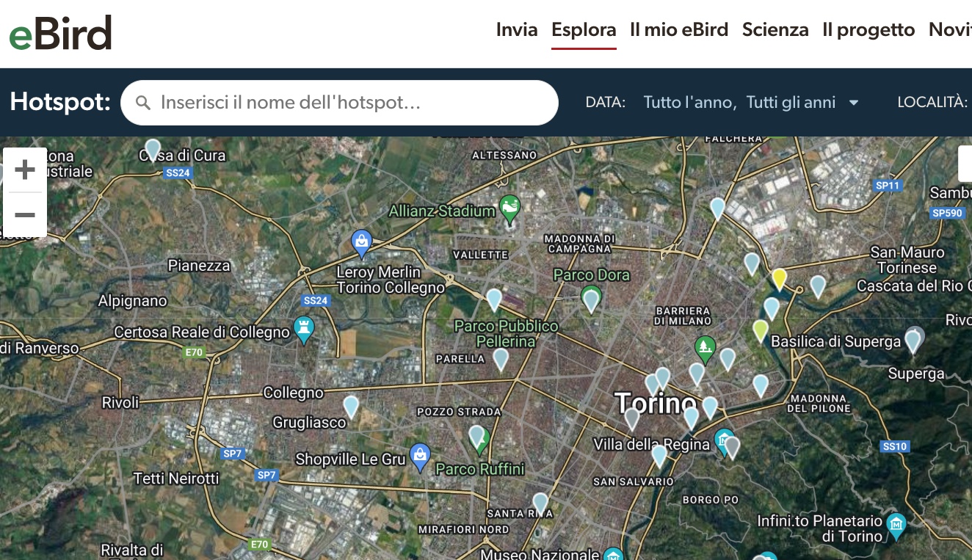Click the Villa della Regina museum icon
This screenshot has height=560, width=972.
724,440
